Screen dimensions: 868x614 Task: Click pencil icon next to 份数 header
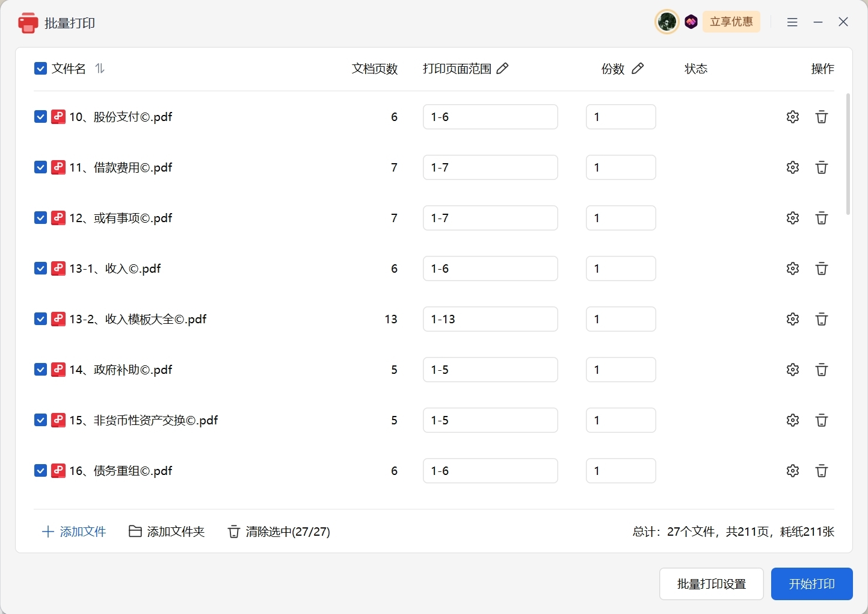(x=638, y=69)
